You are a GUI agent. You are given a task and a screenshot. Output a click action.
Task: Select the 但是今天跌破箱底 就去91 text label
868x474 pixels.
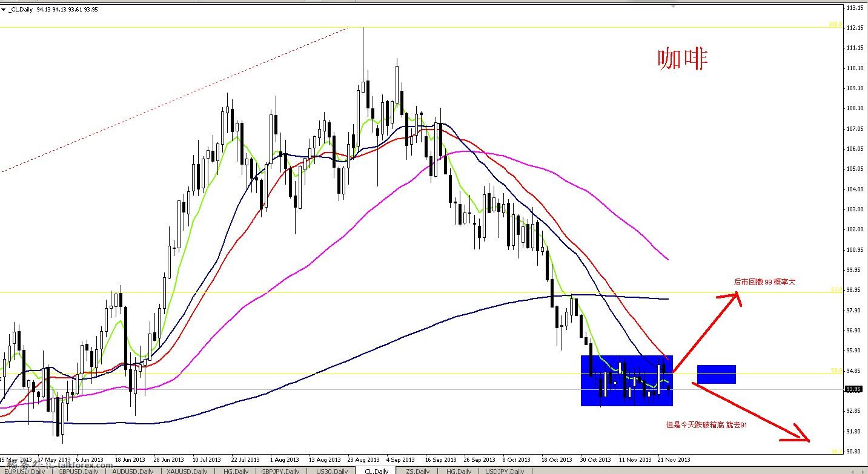(706, 425)
